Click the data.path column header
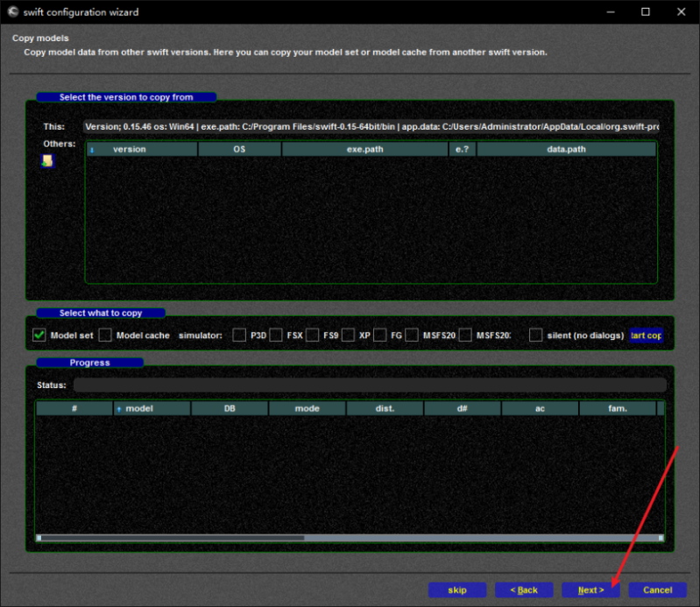The height and width of the screenshot is (607, 700). (x=566, y=150)
